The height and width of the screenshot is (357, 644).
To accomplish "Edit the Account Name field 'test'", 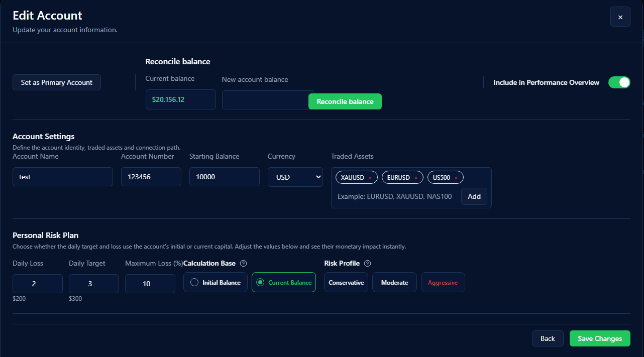I will pos(63,177).
